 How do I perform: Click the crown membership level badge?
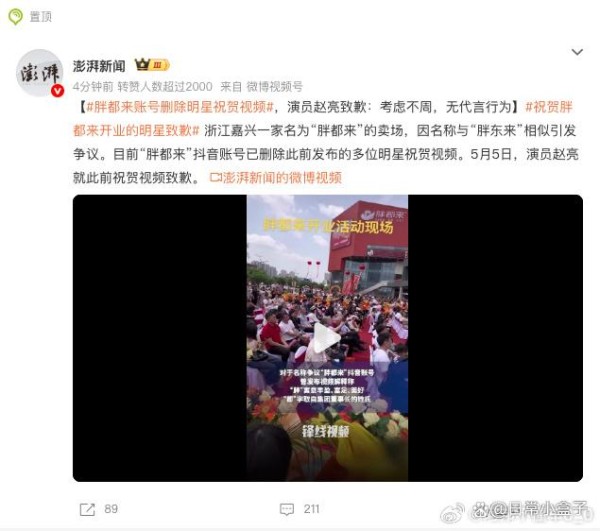pos(152,65)
